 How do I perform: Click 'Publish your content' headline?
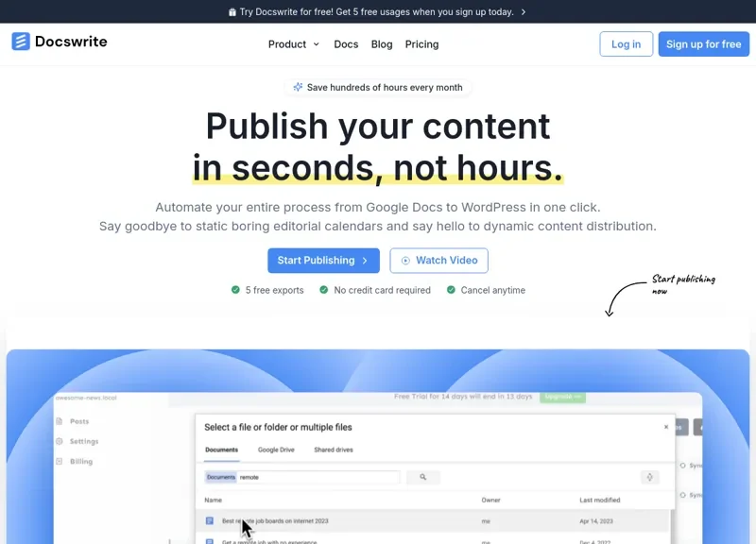click(378, 127)
